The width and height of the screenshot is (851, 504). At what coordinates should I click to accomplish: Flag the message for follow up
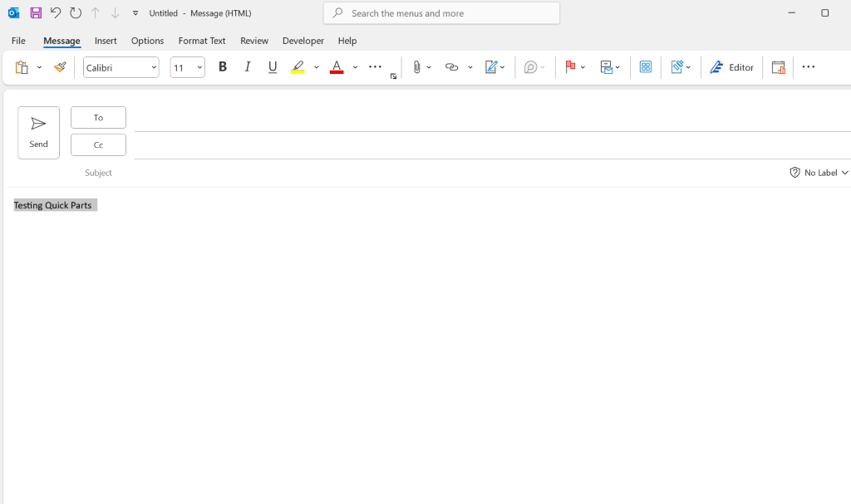click(x=570, y=67)
